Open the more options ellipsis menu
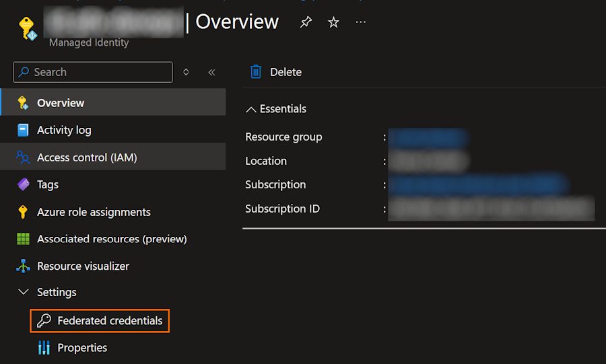The image size is (606, 364). pos(361,22)
